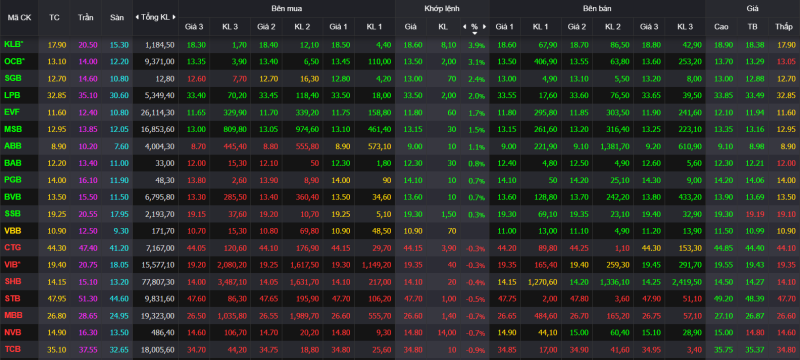Open the MSB stock symbol
The image size is (800, 360).
pos(12,129)
